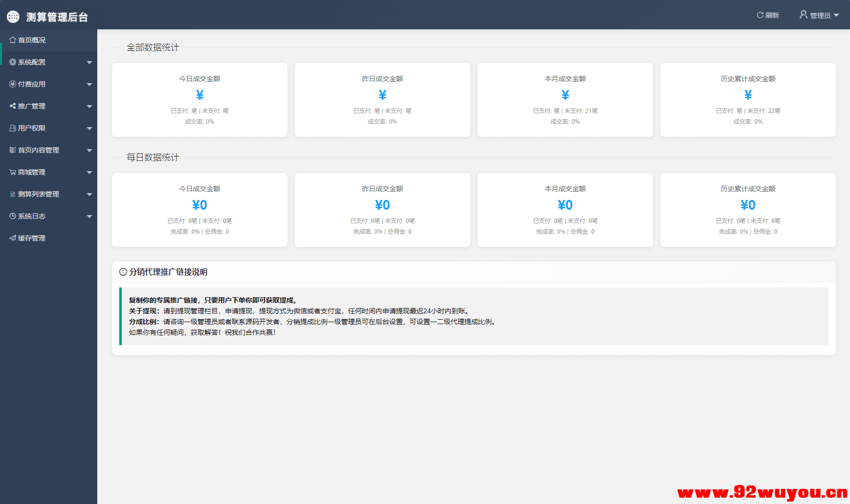Click the home icon next to 首页概况

pos(13,40)
